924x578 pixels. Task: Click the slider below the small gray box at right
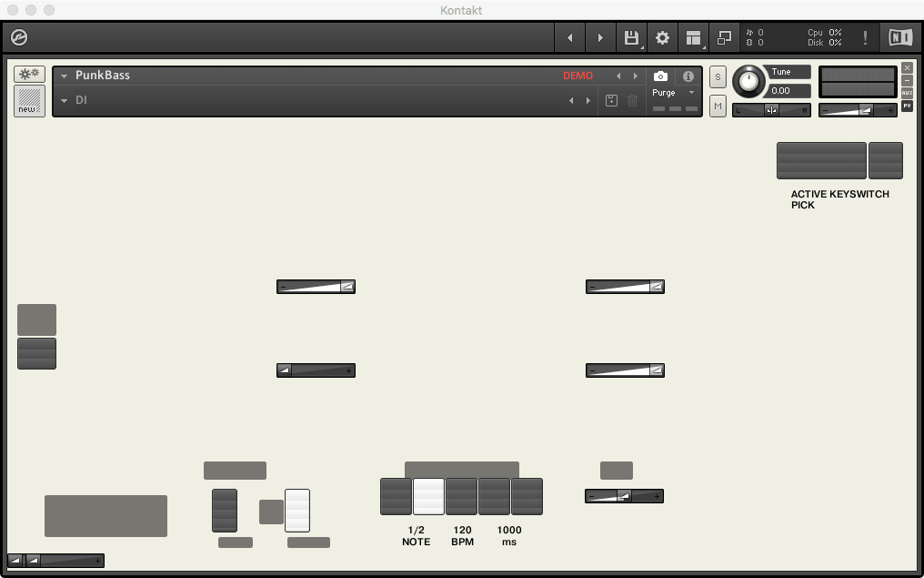pyautogui.click(x=624, y=496)
